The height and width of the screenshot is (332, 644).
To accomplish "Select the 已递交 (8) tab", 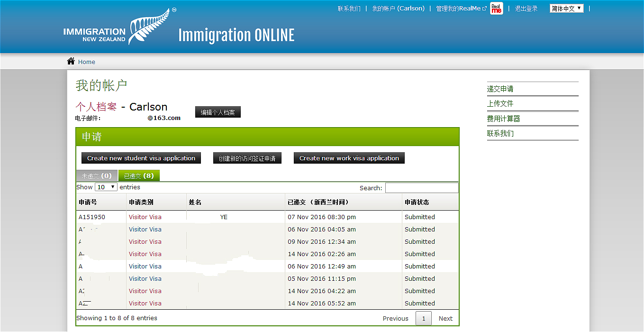I will (138, 175).
